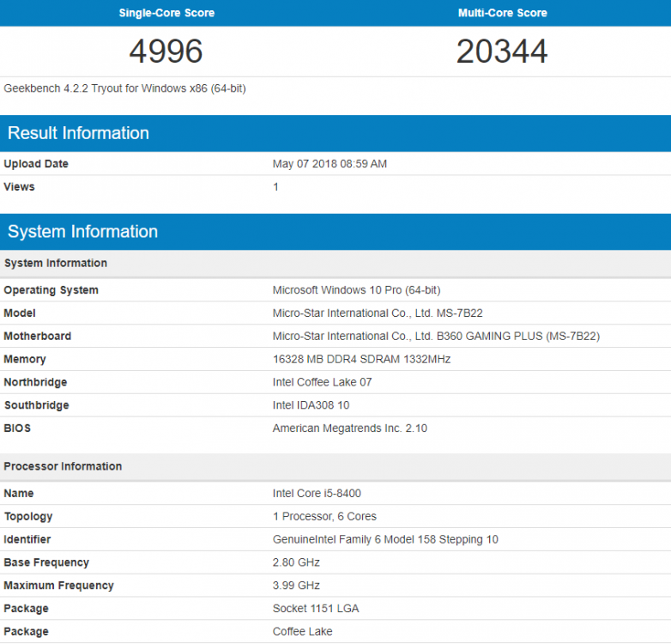Click the single-core score value 4996

(166, 51)
